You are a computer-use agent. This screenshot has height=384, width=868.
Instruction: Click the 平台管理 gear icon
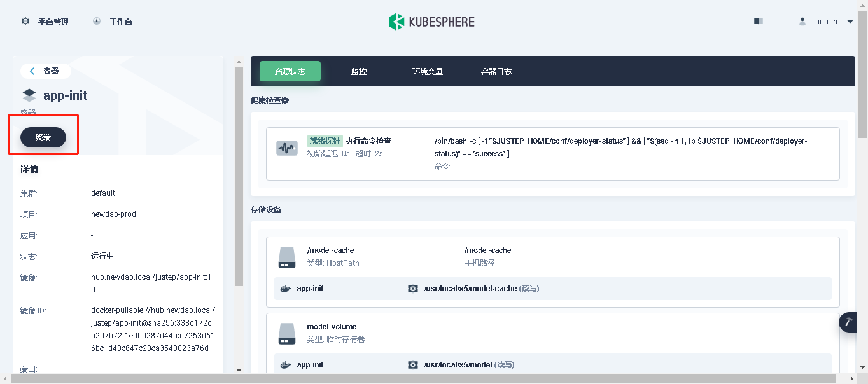(x=25, y=21)
